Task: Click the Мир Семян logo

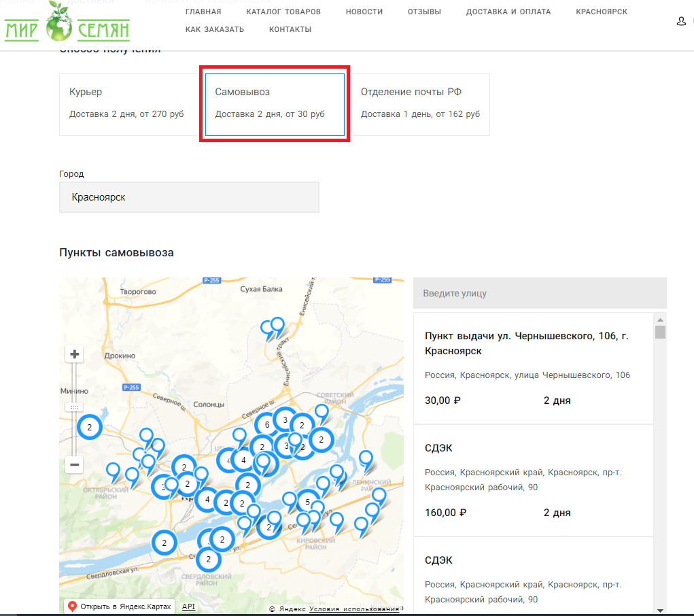Action: click(x=67, y=22)
